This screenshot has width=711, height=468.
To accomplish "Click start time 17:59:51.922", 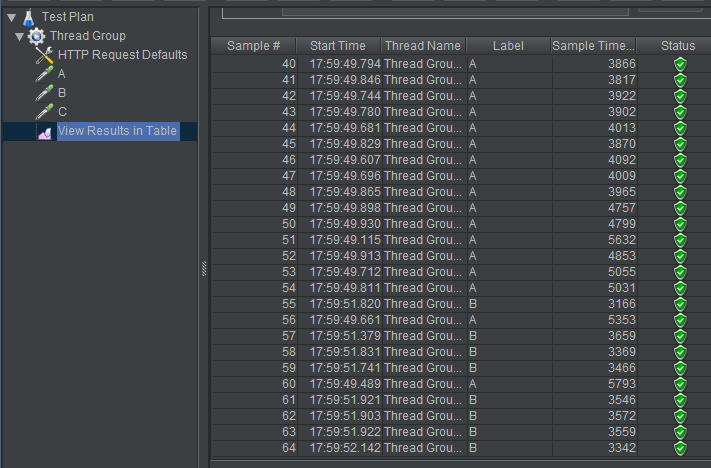I will pos(345,432).
